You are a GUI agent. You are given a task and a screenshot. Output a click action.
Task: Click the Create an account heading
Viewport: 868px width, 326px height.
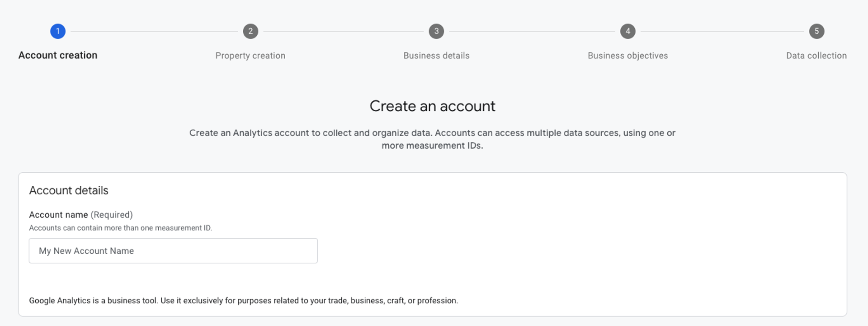pos(432,106)
